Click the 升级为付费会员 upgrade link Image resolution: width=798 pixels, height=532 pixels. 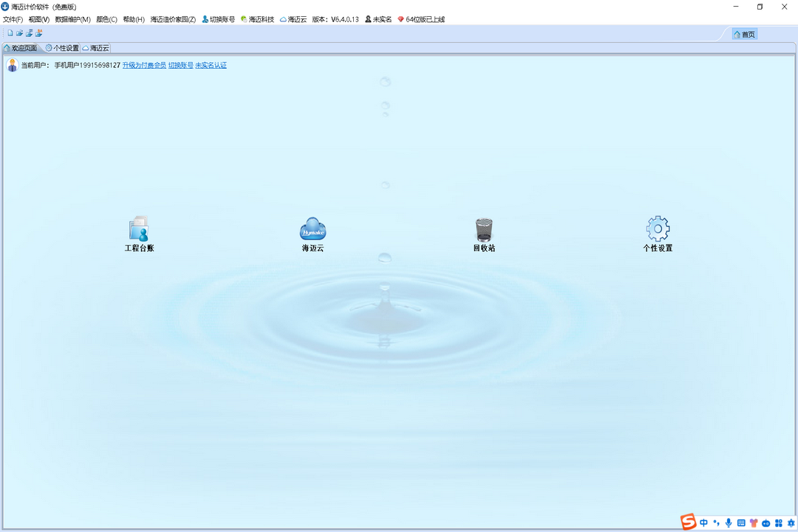tap(144, 65)
